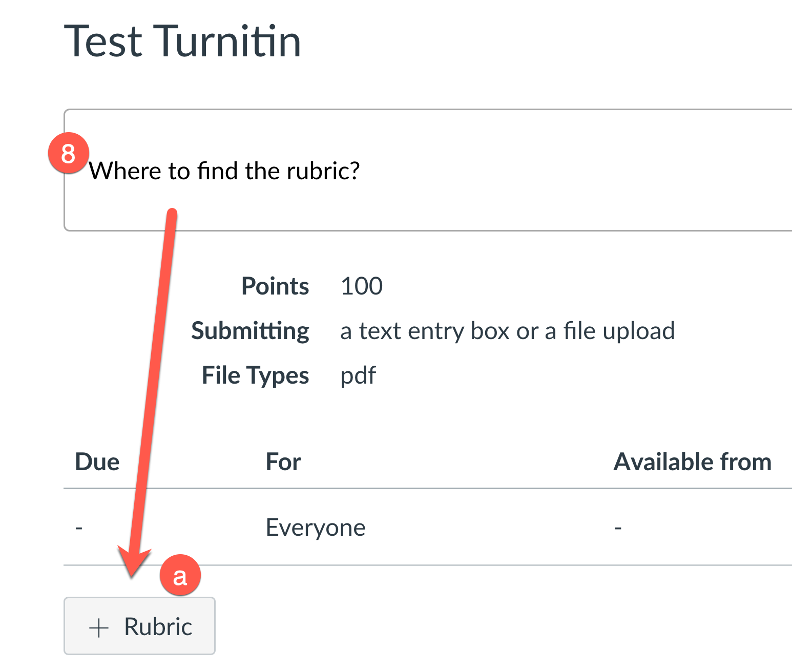Select the 100 points value
The width and height of the screenshot is (792, 672).
(x=362, y=286)
